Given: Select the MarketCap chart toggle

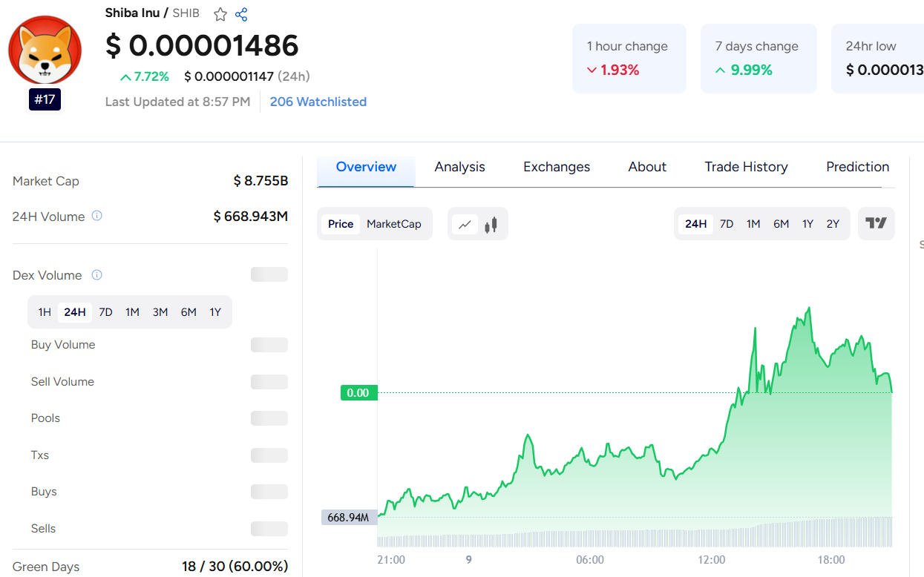Looking at the screenshot, I should 394,224.
